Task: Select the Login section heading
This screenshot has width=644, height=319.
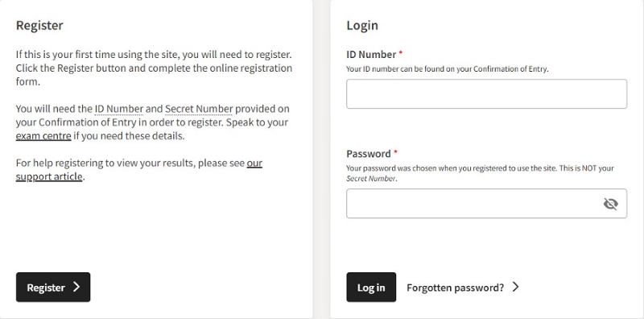Action: [362, 26]
